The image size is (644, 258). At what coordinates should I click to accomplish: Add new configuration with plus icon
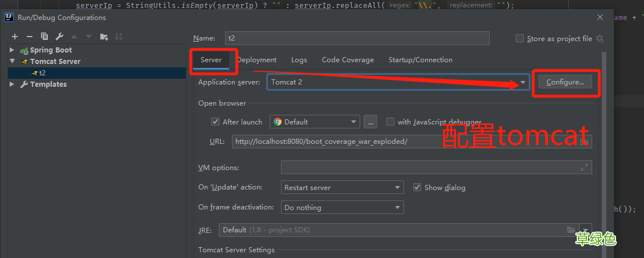(x=15, y=37)
